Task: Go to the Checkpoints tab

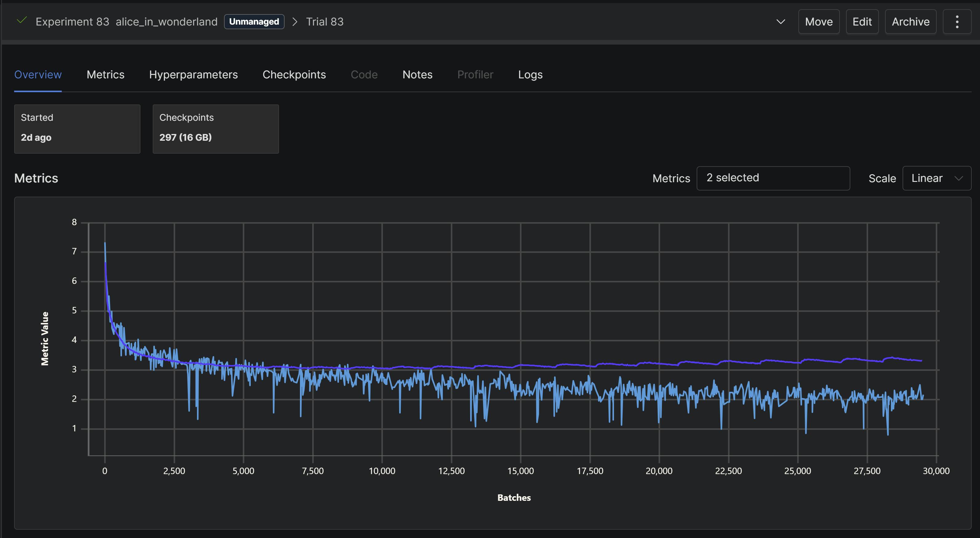Action: [x=294, y=75]
